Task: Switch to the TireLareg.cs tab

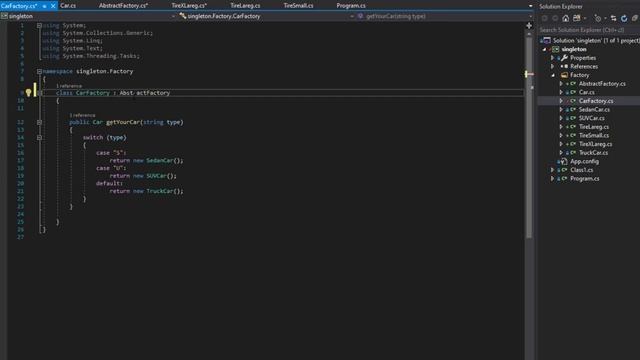Action: (245, 6)
